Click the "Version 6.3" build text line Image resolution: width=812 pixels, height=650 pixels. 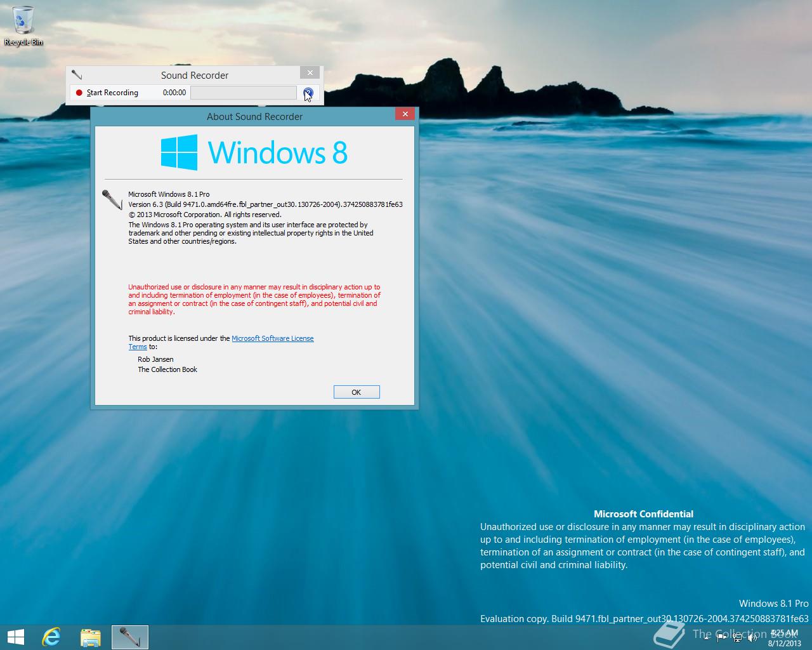click(265, 204)
